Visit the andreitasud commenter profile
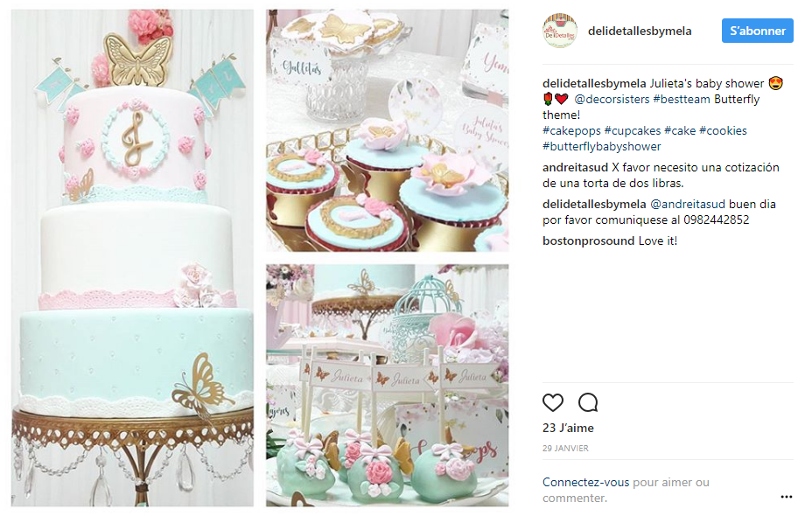812x516 pixels. tap(575, 168)
